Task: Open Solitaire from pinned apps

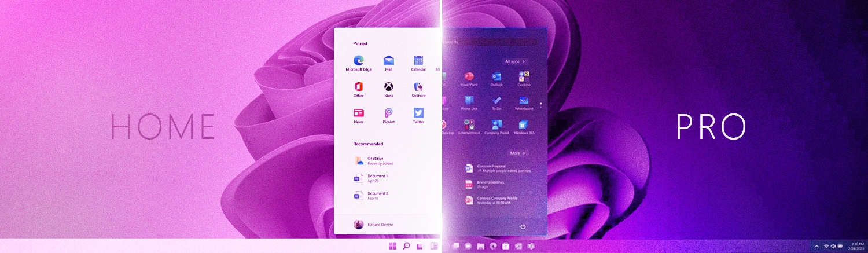Action: pos(418,87)
